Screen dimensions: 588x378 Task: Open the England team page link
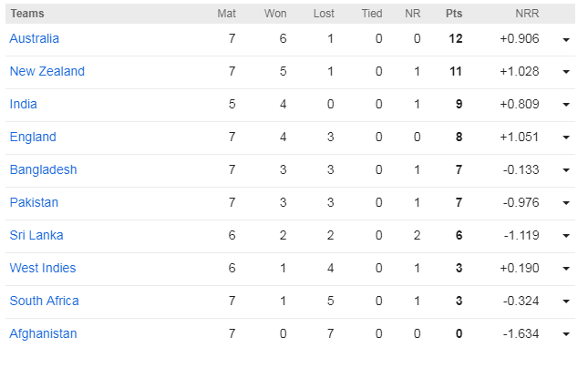pyautogui.click(x=33, y=137)
